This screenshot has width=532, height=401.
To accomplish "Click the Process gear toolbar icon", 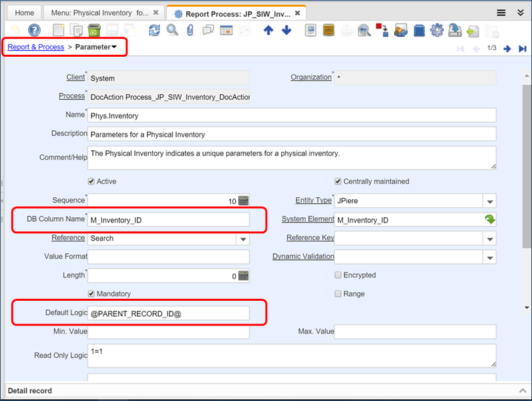I will click(x=437, y=30).
